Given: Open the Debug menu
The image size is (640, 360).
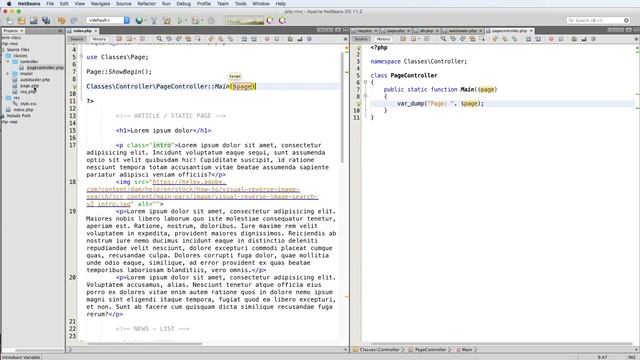Looking at the screenshot, I should [x=183, y=4].
